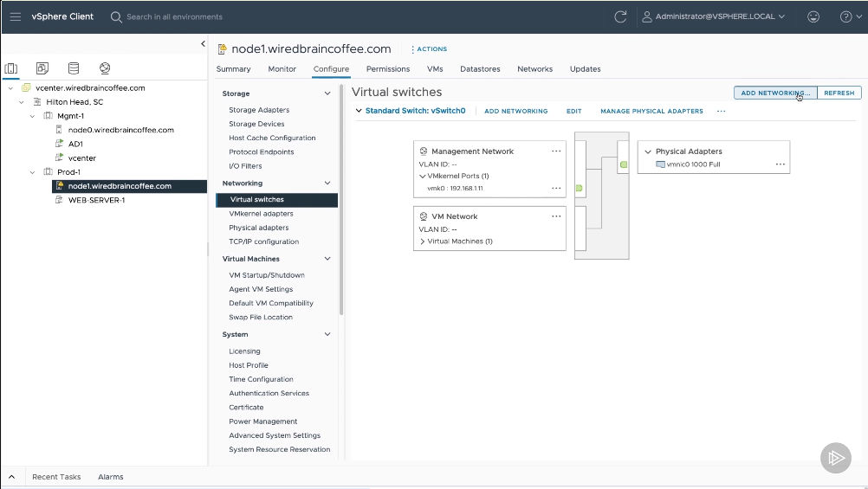
Task: Select WEB-SERVER-1 in inventory tree
Action: click(x=96, y=200)
